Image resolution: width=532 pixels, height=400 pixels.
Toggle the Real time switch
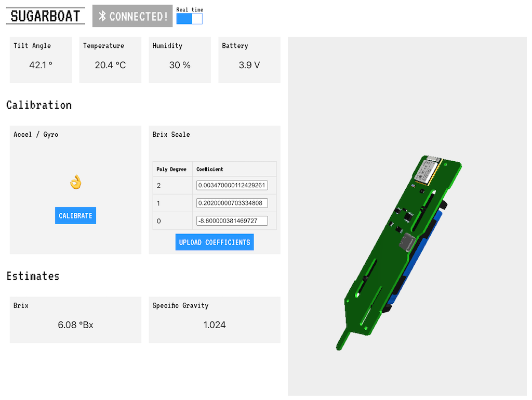coord(189,19)
